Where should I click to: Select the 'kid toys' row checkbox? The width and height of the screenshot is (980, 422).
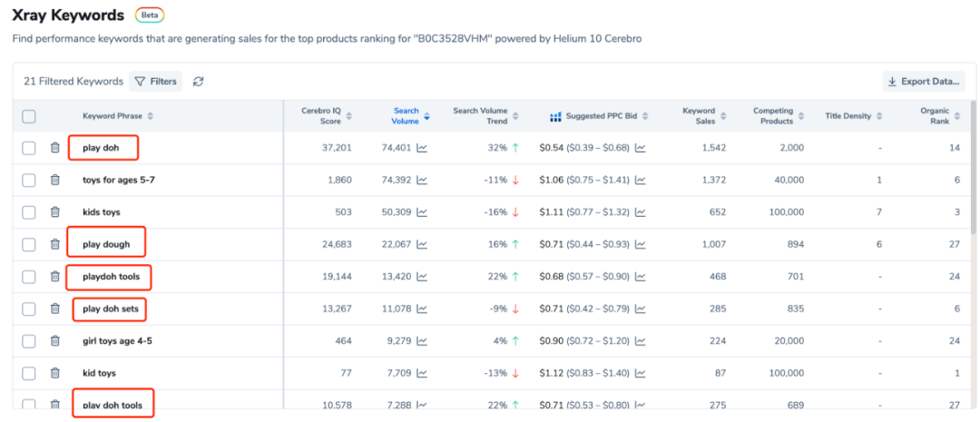click(x=29, y=373)
